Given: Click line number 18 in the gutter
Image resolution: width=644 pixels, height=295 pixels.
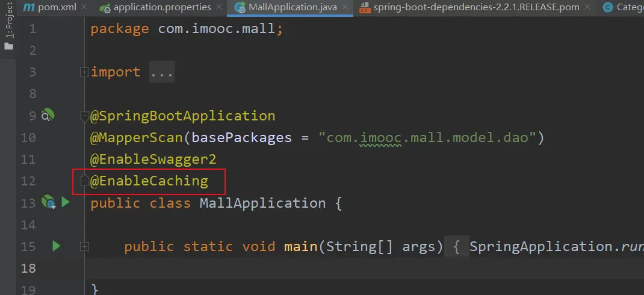Looking at the screenshot, I should (x=28, y=269).
